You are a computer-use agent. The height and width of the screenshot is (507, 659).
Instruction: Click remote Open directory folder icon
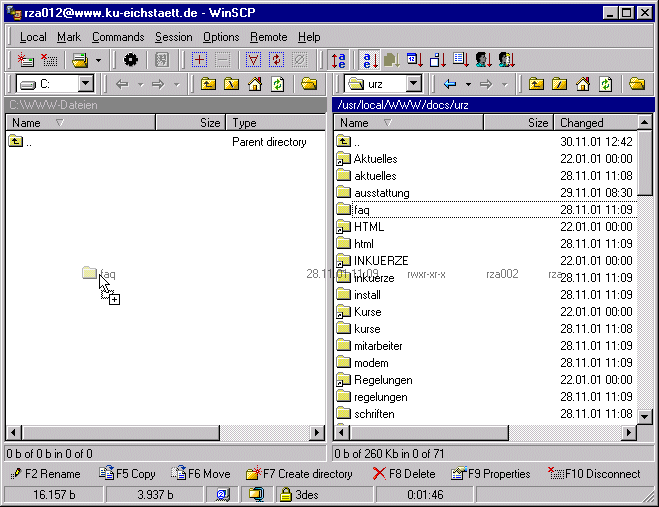[637, 84]
